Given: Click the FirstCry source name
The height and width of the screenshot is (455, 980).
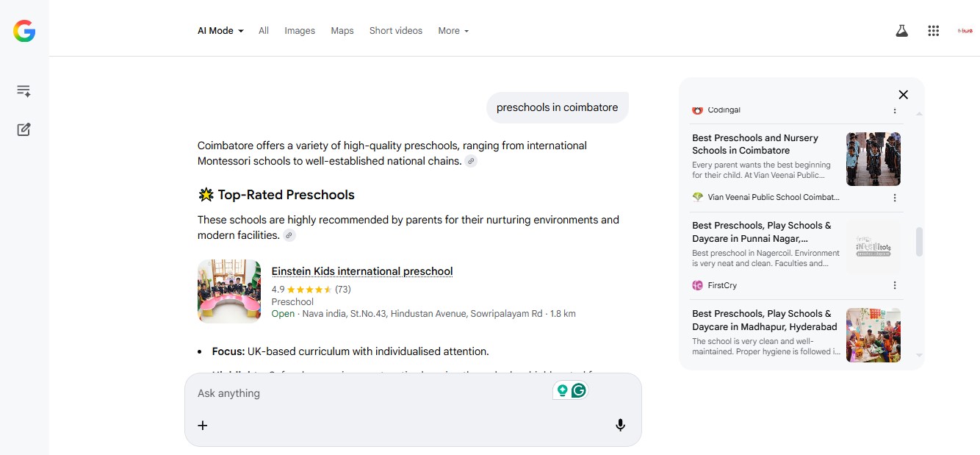Looking at the screenshot, I should pos(722,285).
